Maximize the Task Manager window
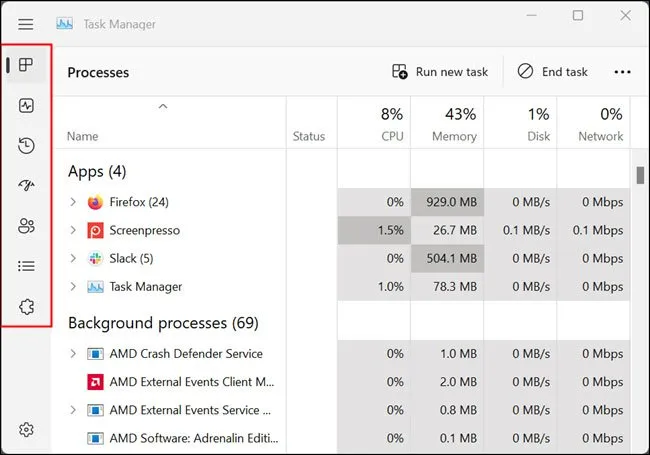650x455 pixels. pos(578,16)
